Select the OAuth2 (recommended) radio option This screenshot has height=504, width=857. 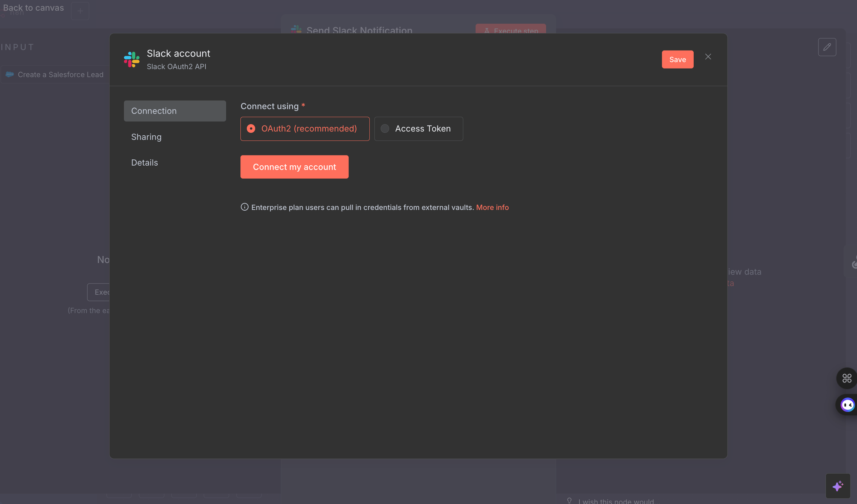[305, 128]
